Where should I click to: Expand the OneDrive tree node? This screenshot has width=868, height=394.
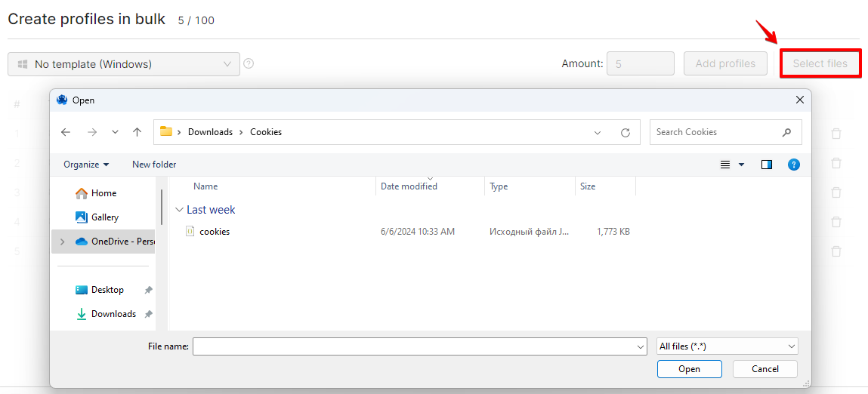click(x=62, y=242)
